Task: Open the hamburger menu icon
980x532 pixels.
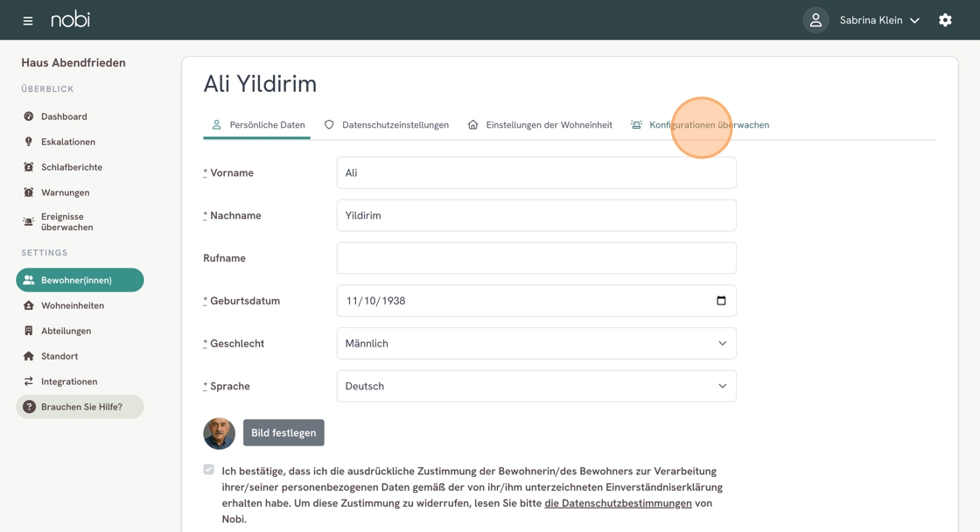Action: click(x=27, y=21)
